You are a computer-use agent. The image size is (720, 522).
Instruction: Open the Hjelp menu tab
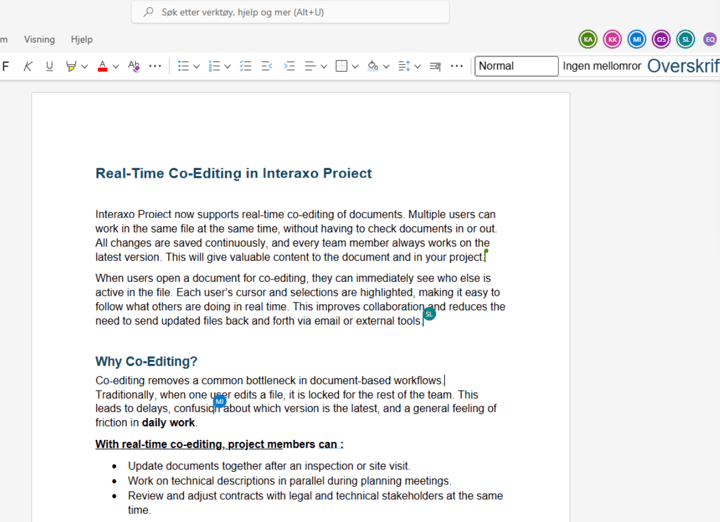click(x=81, y=39)
